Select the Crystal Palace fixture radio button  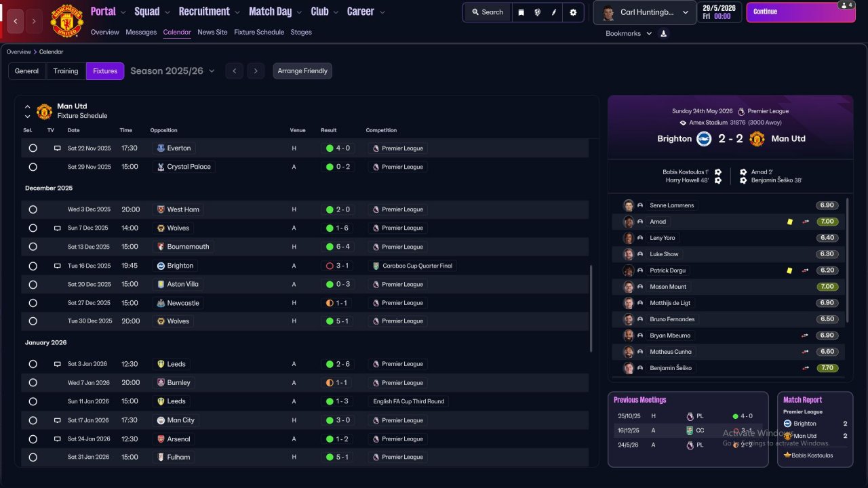(33, 167)
